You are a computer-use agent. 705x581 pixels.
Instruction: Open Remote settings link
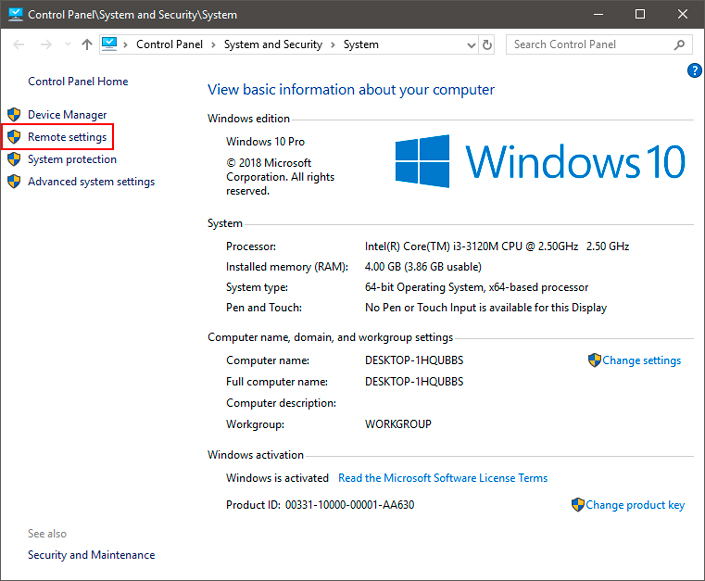pos(67,137)
